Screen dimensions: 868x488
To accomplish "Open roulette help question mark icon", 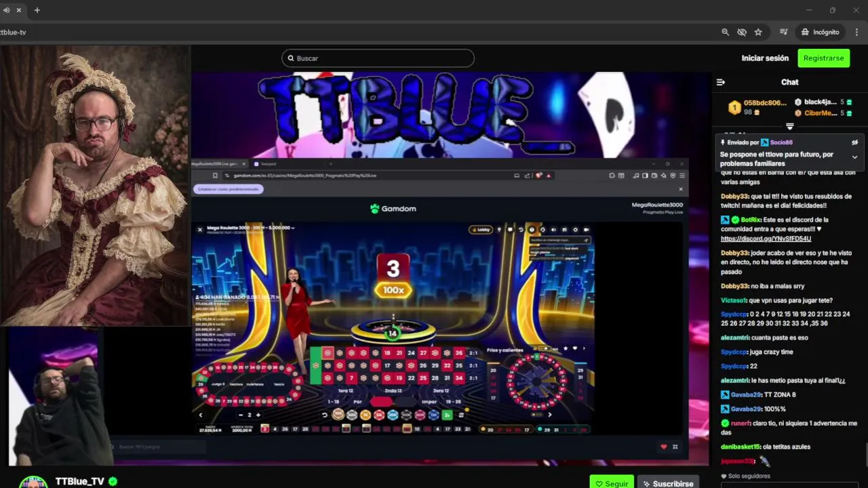I will (532, 230).
